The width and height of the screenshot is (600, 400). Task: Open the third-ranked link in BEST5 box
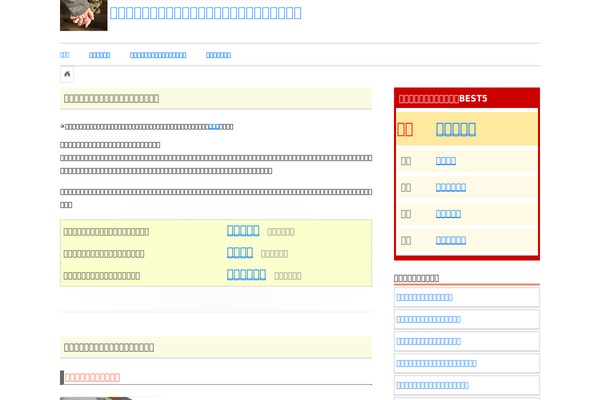coord(451,187)
